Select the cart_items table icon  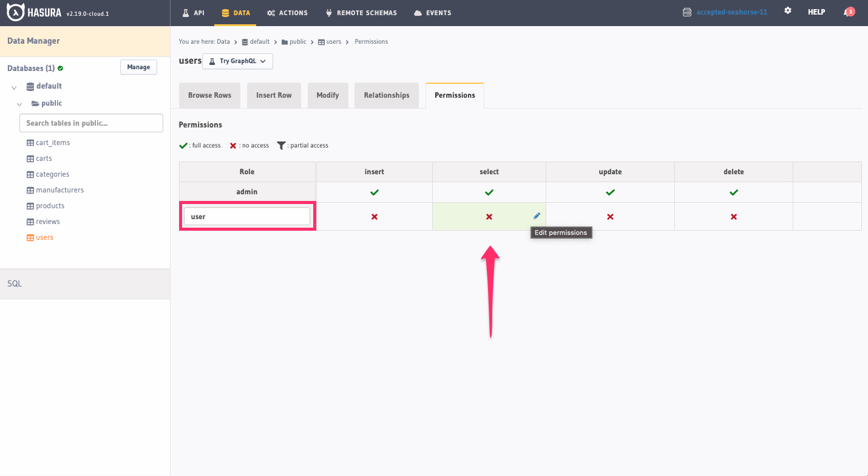coord(29,142)
